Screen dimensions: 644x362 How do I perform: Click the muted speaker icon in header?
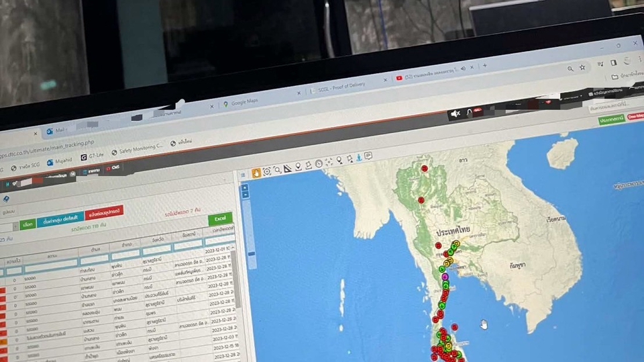(x=455, y=114)
